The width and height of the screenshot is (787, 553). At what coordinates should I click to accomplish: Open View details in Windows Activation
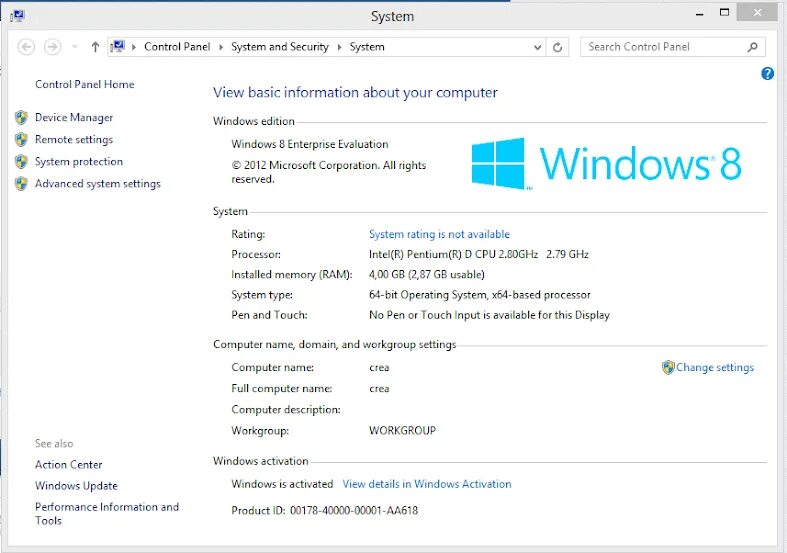click(427, 484)
